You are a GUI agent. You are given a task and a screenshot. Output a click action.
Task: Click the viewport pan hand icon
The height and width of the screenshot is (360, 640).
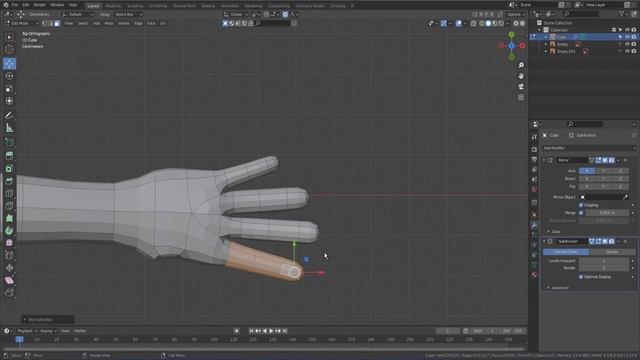pyautogui.click(x=521, y=76)
